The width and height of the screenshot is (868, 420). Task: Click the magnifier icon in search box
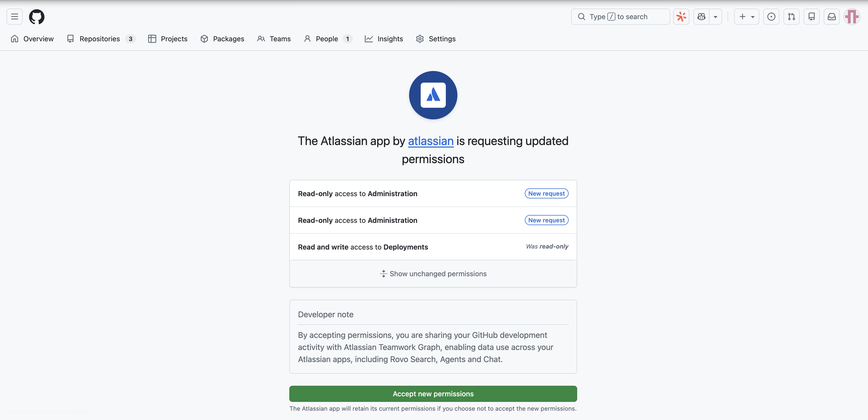coord(581,17)
